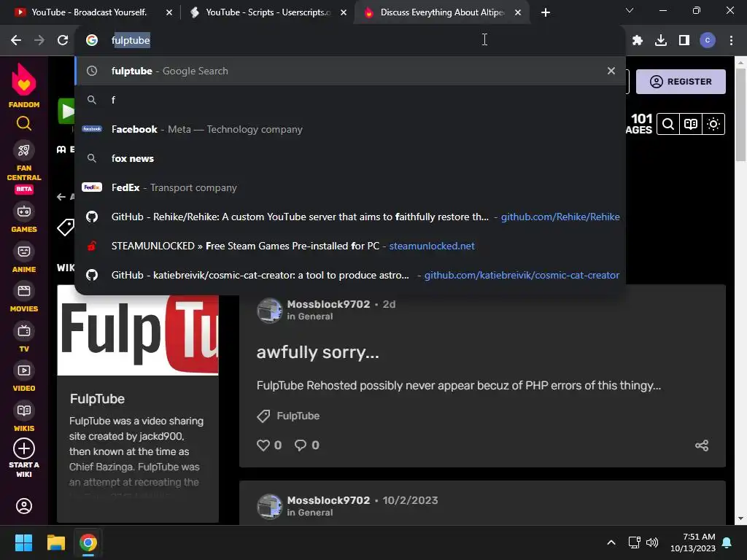747x560 pixels.
Task: Open Mossblock9702 profile on 2d post
Action: pos(328,304)
